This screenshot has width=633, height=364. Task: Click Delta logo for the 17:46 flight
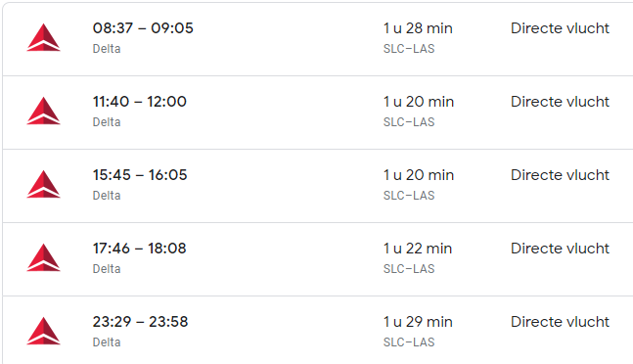(x=44, y=258)
